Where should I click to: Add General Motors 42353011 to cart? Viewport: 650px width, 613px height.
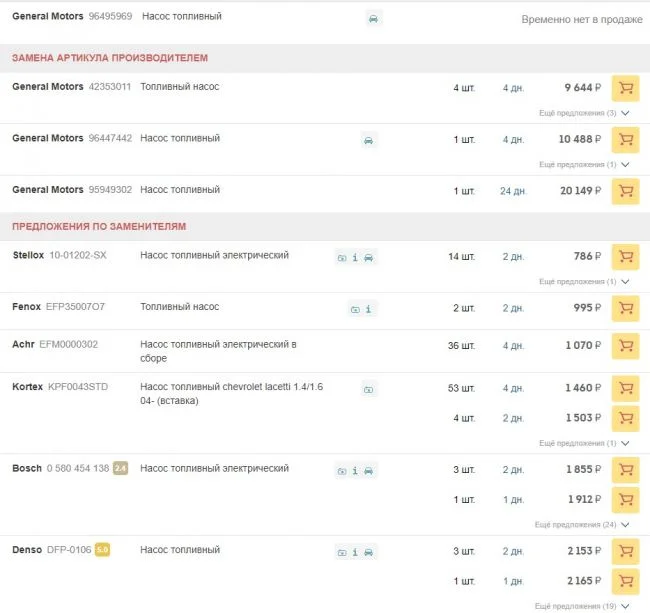(625, 88)
